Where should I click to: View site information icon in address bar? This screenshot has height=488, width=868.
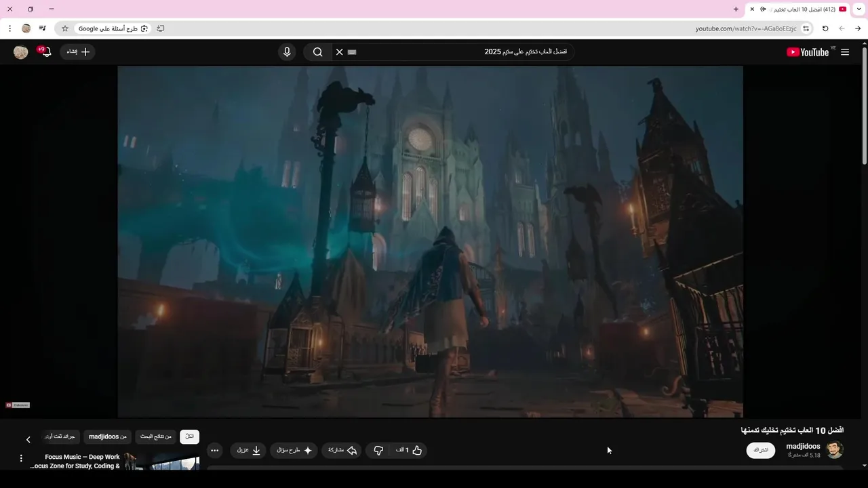click(x=806, y=28)
